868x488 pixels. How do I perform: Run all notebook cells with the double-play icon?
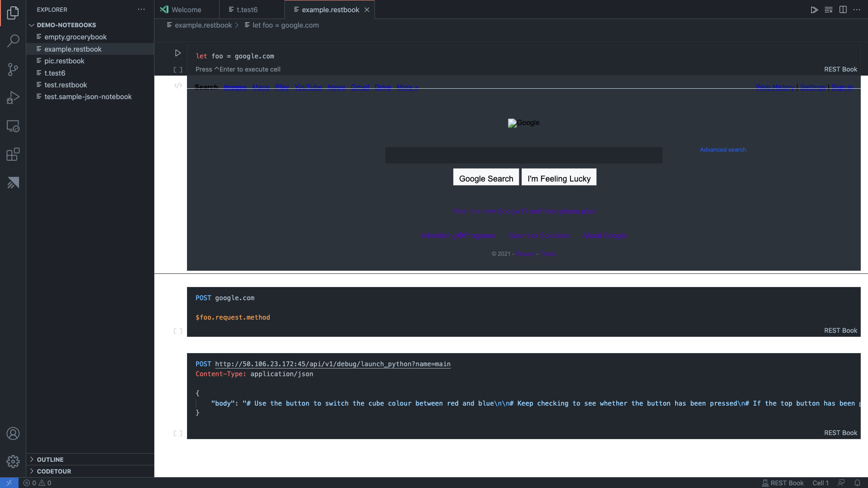point(814,10)
